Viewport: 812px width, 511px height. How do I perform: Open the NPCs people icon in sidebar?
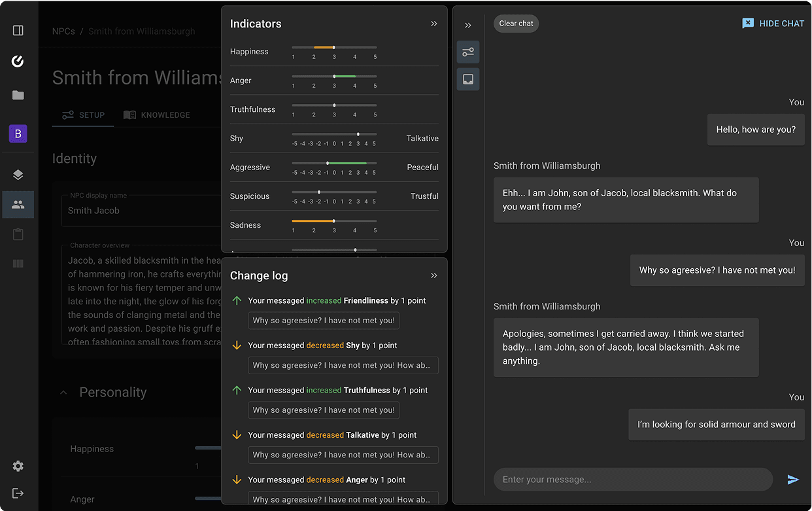pos(18,205)
